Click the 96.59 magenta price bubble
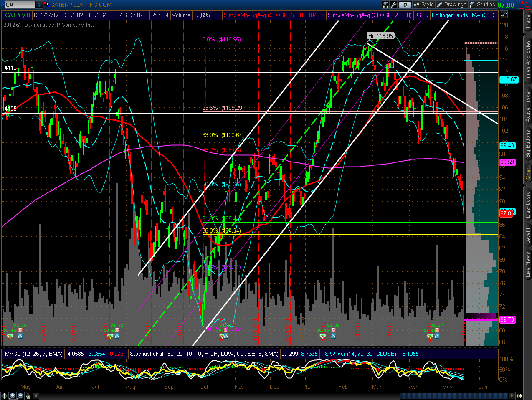 click(x=507, y=162)
